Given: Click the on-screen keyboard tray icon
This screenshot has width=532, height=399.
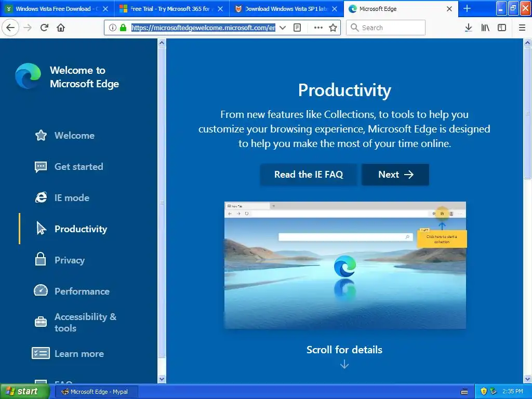Looking at the screenshot, I should click(464, 392).
